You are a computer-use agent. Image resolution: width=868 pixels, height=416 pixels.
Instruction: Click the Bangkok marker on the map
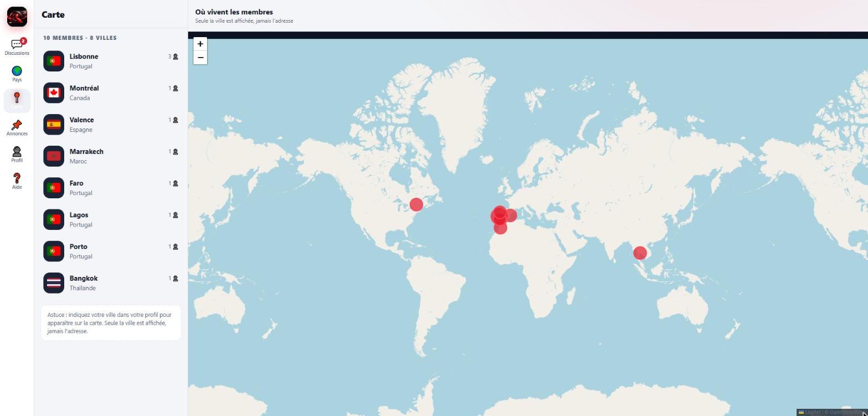tap(640, 253)
